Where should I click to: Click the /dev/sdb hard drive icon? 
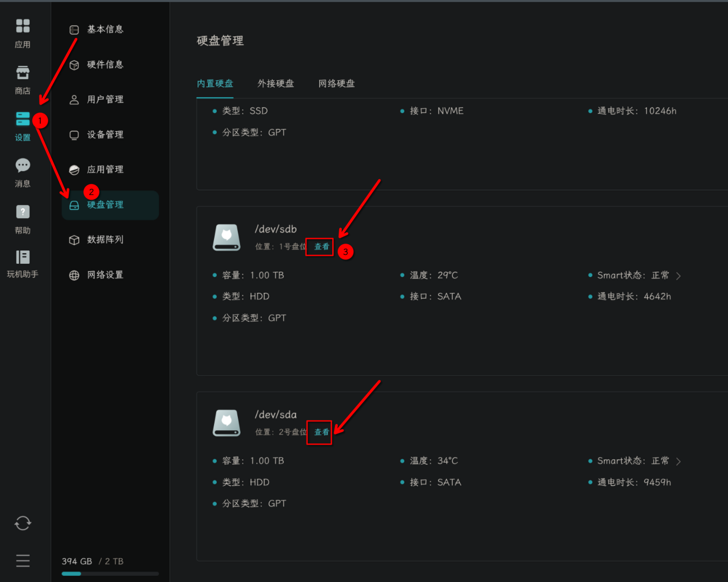tap(227, 237)
